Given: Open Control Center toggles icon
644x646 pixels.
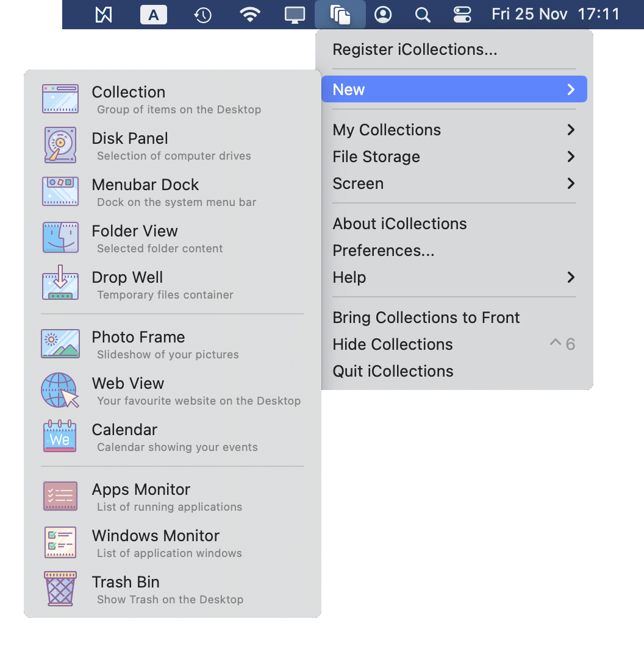Looking at the screenshot, I should tap(462, 15).
